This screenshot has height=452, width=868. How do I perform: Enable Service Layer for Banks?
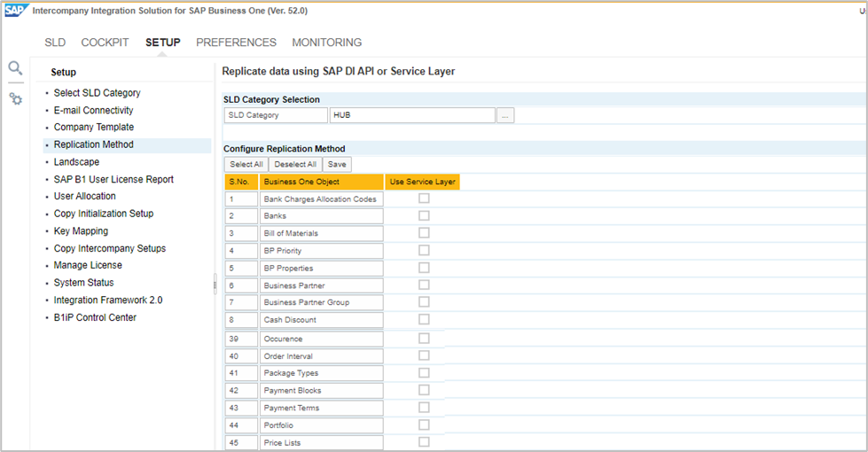coord(424,215)
